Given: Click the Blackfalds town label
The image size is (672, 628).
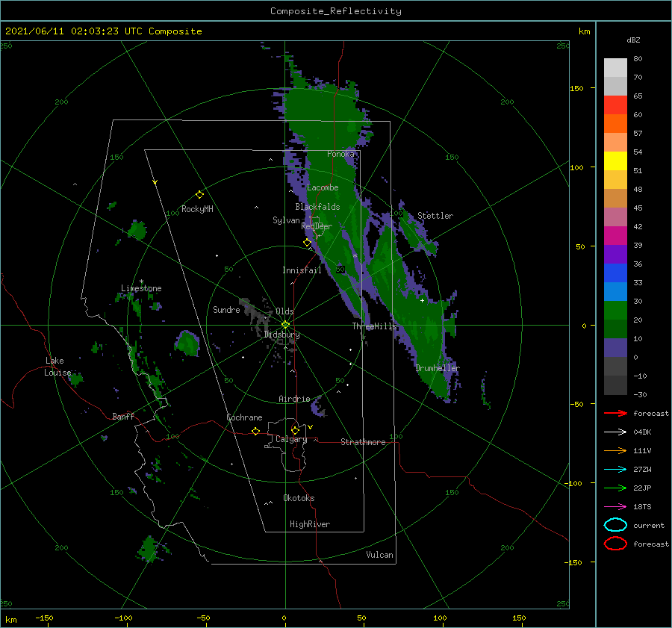Looking at the screenshot, I should click(317, 207).
